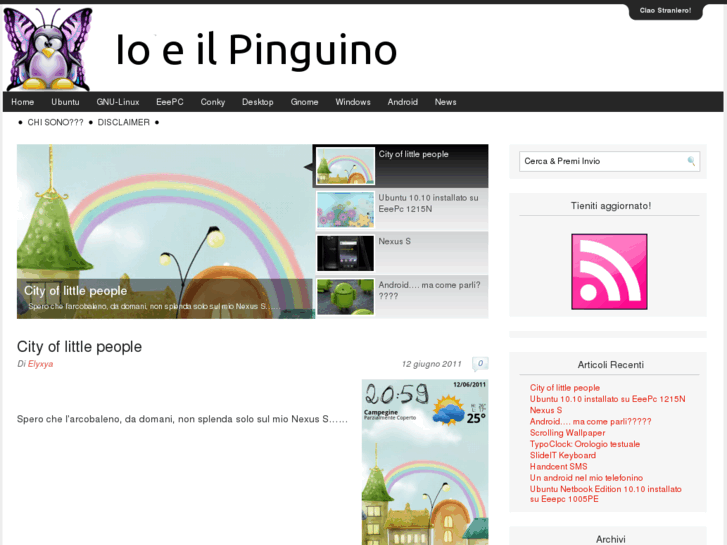Open author Elyxya profile link
Viewport: 727px width, 545px height.
pos(40,364)
